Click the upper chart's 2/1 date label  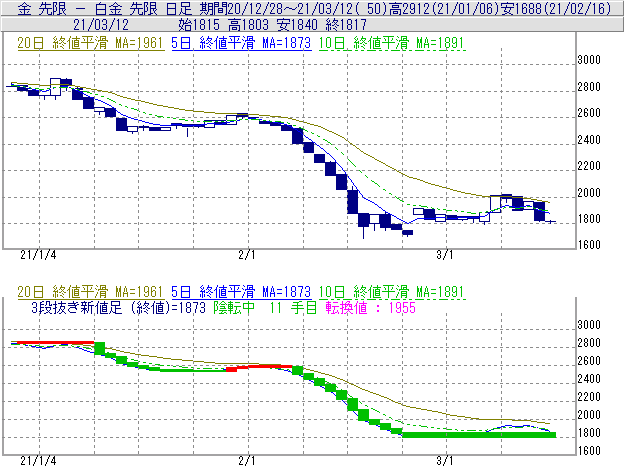tap(247, 255)
